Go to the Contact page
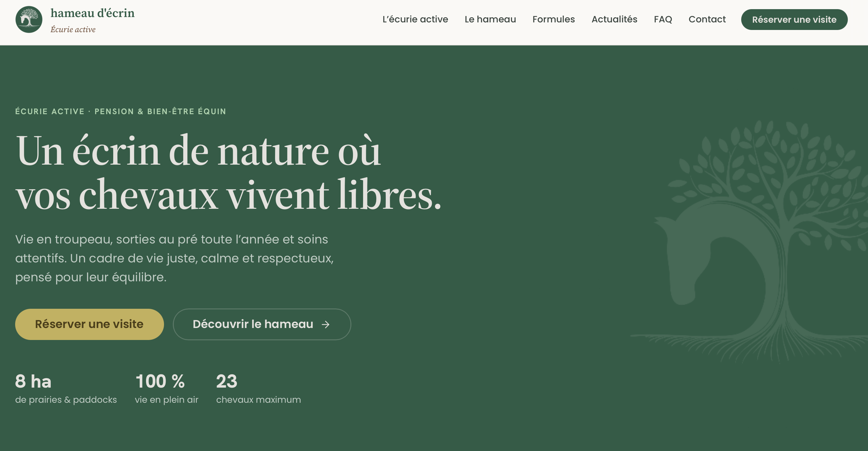 point(707,19)
